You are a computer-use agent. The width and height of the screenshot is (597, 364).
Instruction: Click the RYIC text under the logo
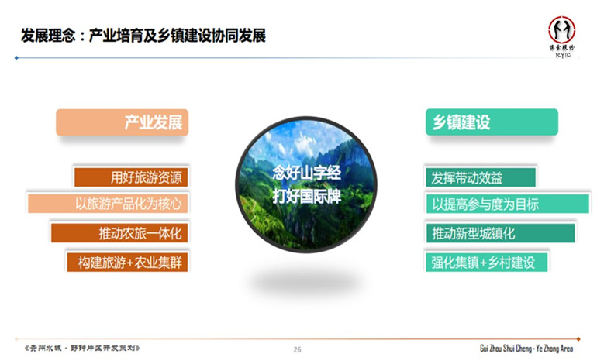(x=562, y=55)
